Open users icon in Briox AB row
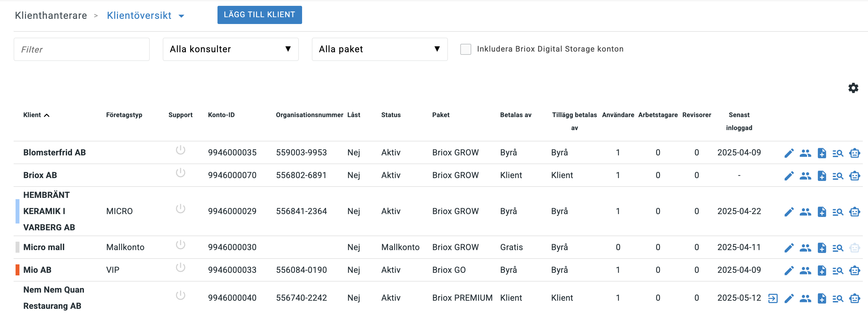The height and width of the screenshot is (314, 868). click(805, 176)
